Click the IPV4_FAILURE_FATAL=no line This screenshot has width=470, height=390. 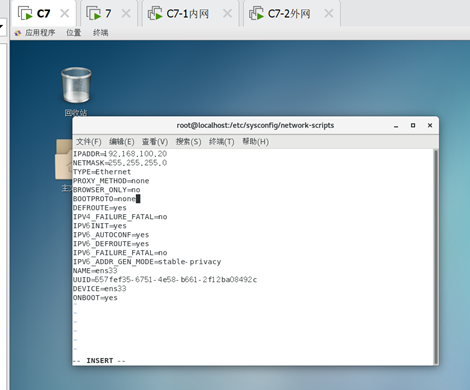pyautogui.click(x=120, y=217)
